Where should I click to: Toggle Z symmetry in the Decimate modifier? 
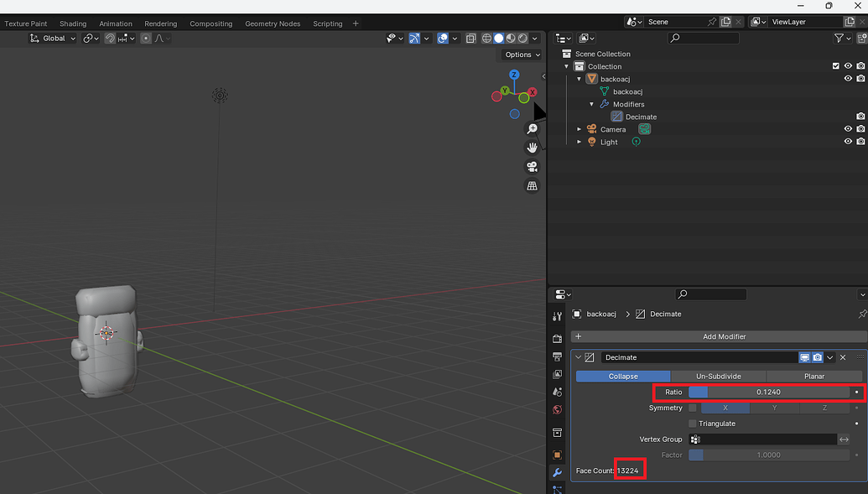pyautogui.click(x=825, y=408)
